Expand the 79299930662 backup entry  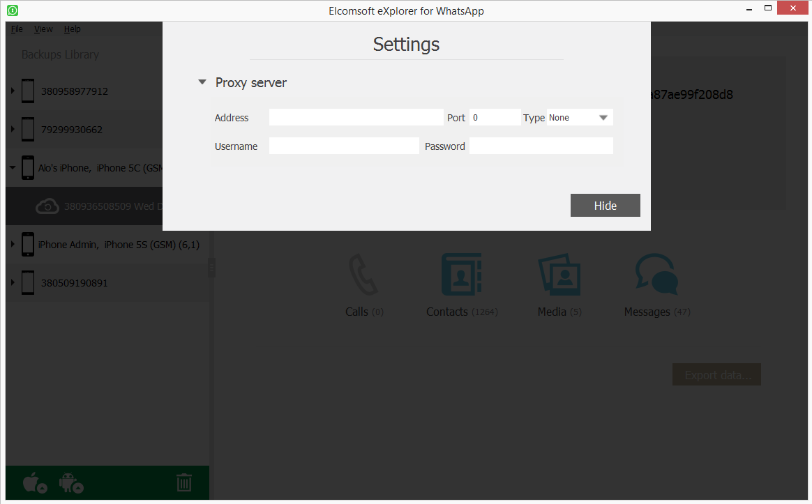(13, 130)
